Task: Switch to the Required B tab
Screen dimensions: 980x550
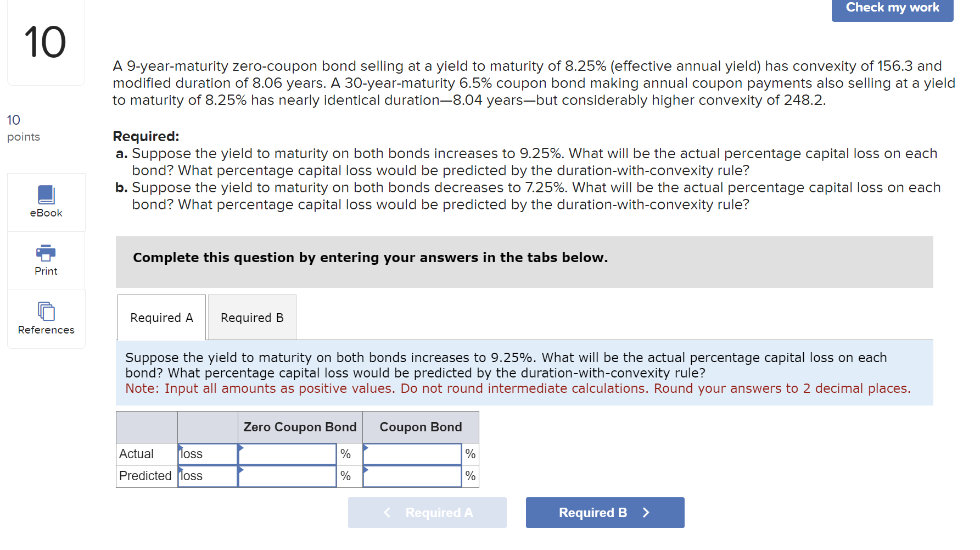Action: (x=251, y=317)
